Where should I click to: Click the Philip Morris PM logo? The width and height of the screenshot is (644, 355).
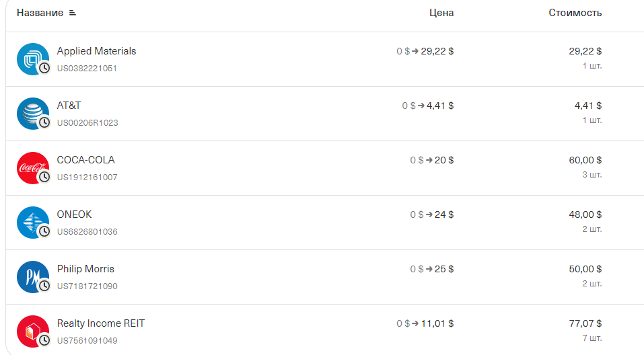(x=33, y=277)
